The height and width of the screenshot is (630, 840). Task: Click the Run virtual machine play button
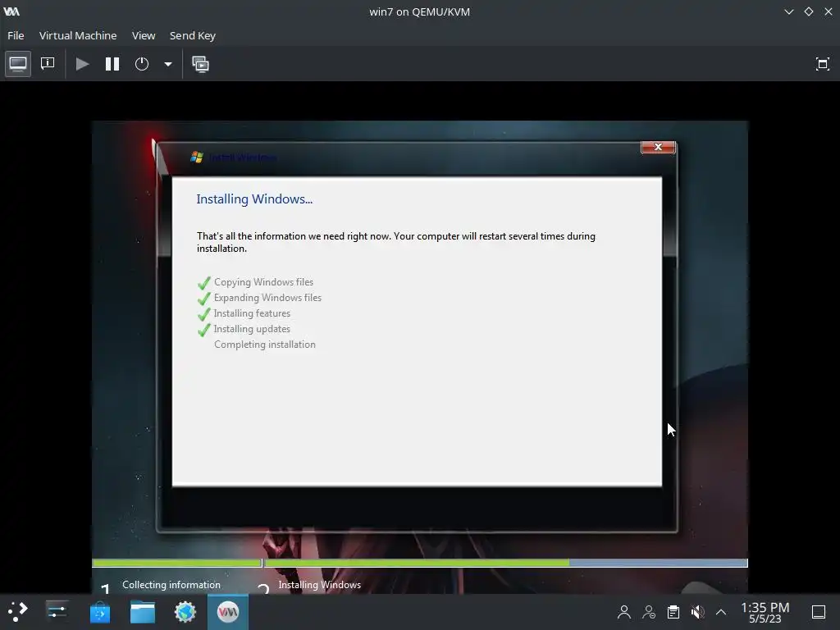tap(82, 64)
